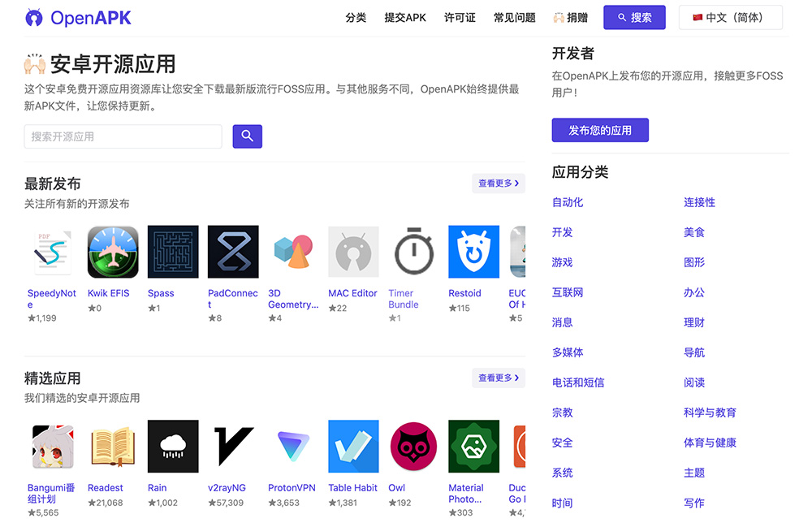The image size is (812, 527).
Task: Open the 提交APK menu item
Action: (x=405, y=18)
